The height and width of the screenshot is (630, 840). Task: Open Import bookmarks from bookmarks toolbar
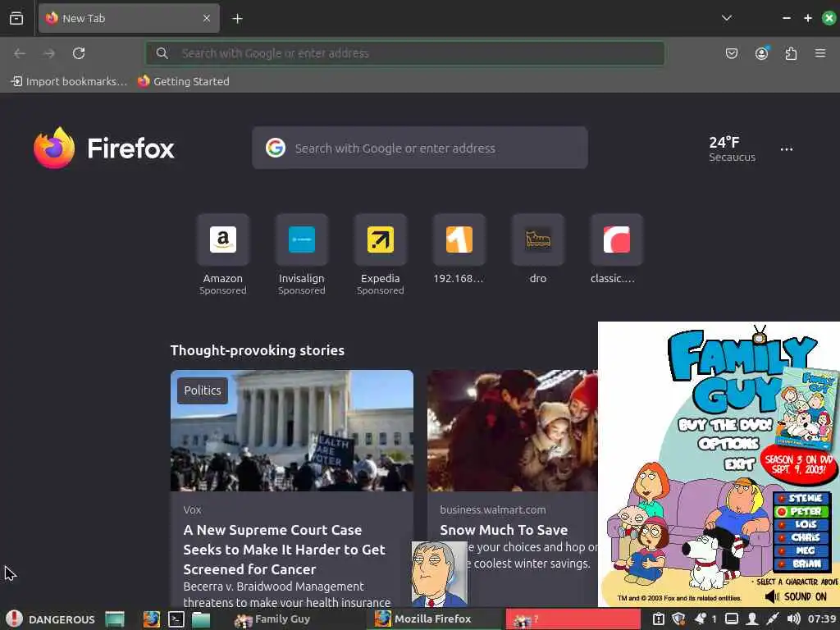click(69, 81)
